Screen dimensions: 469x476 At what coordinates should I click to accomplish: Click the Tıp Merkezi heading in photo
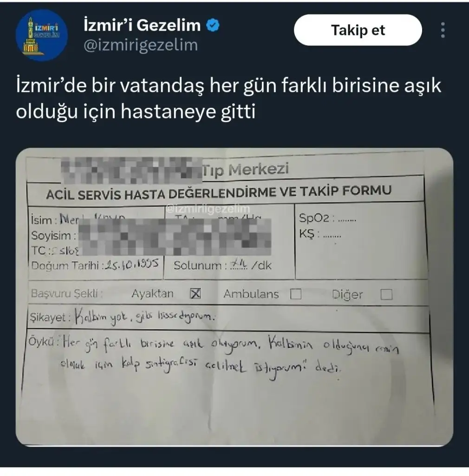click(246, 170)
